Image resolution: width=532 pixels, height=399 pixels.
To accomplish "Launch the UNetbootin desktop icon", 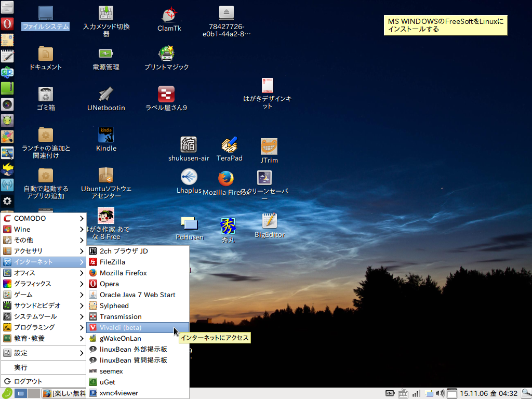I will [x=106, y=95].
